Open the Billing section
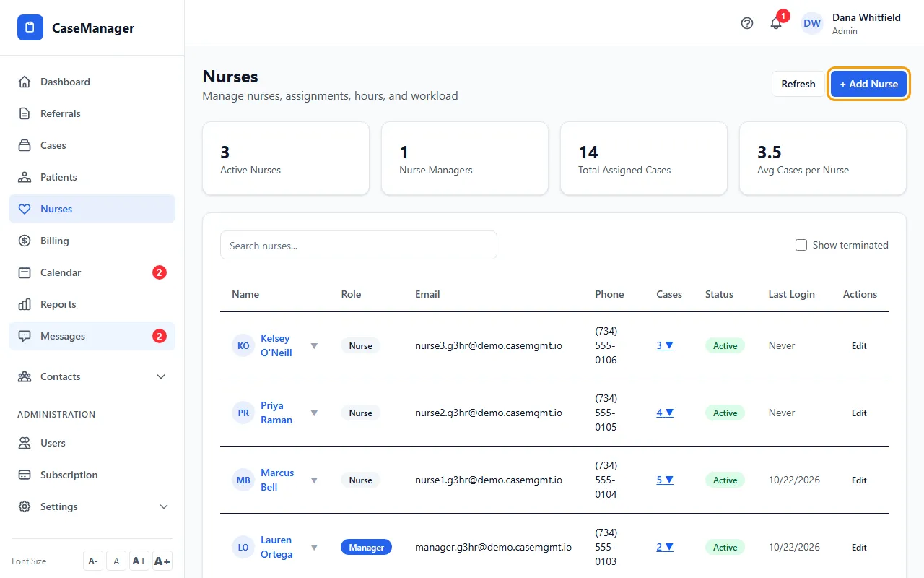 [92, 241]
